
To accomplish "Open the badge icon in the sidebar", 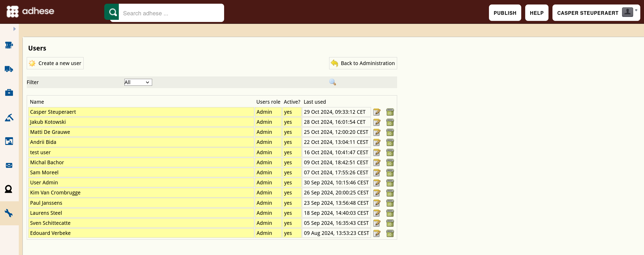I will pyautogui.click(x=9, y=189).
